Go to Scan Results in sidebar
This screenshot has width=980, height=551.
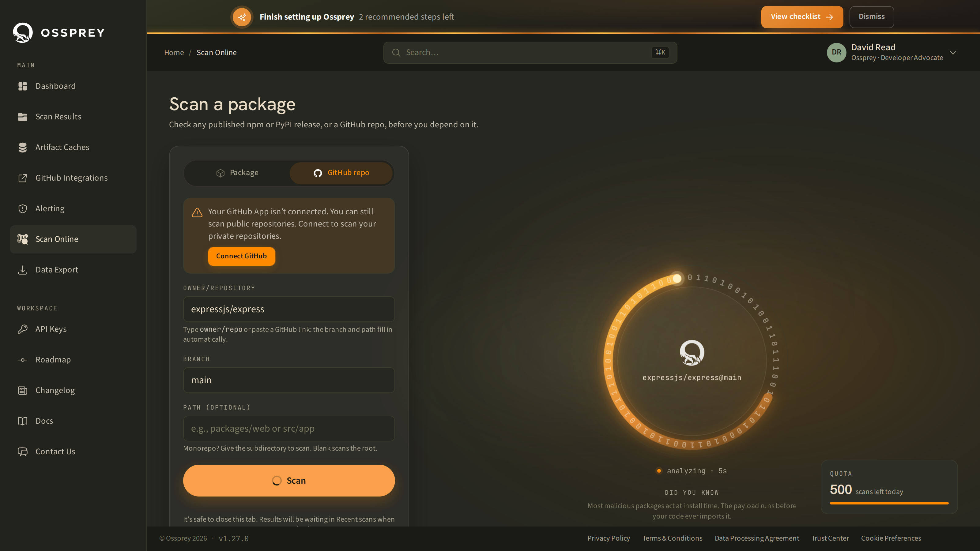point(73,117)
